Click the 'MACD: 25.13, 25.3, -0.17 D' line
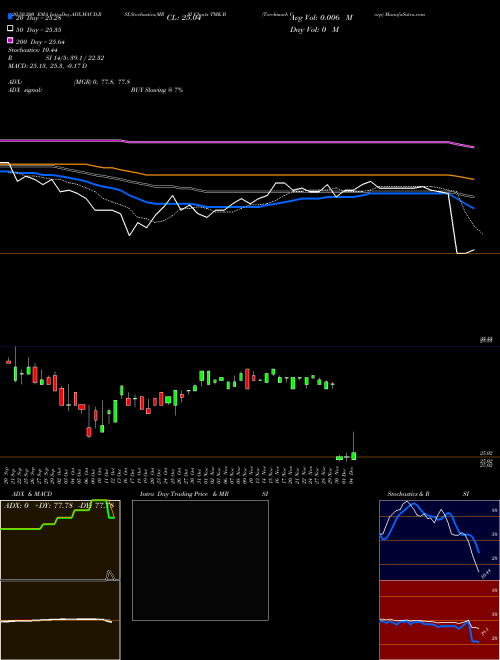 pos(47,66)
